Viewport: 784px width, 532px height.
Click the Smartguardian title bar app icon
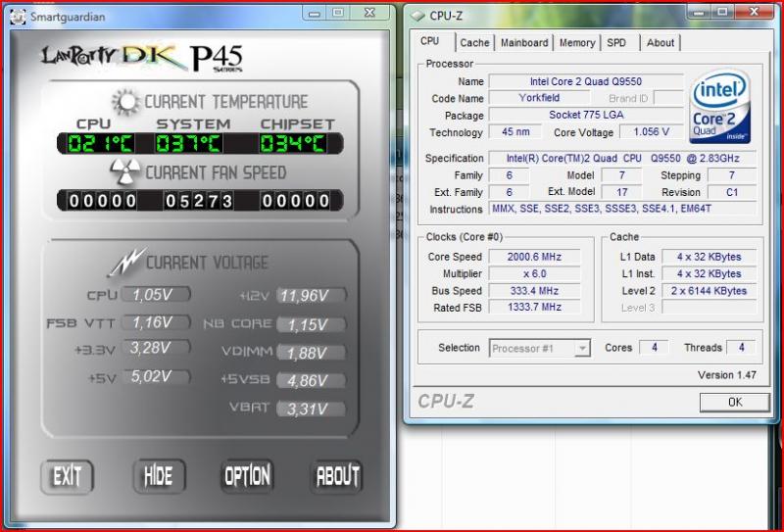click(18, 16)
